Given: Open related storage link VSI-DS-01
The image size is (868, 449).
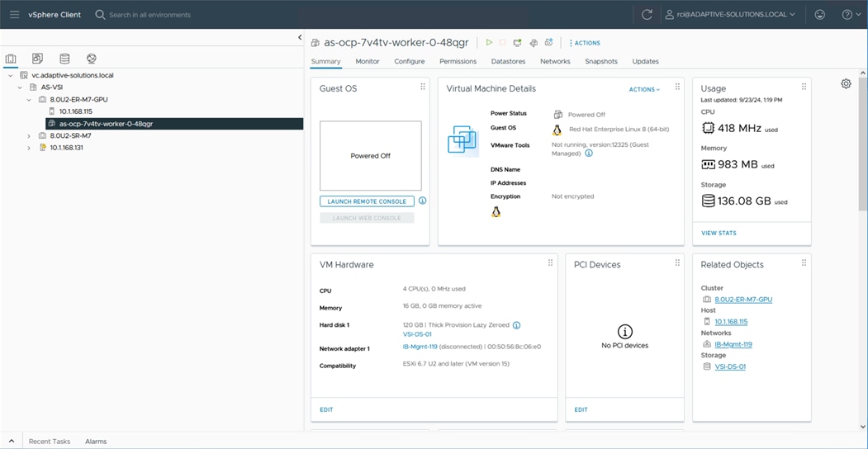Looking at the screenshot, I should pos(730,366).
